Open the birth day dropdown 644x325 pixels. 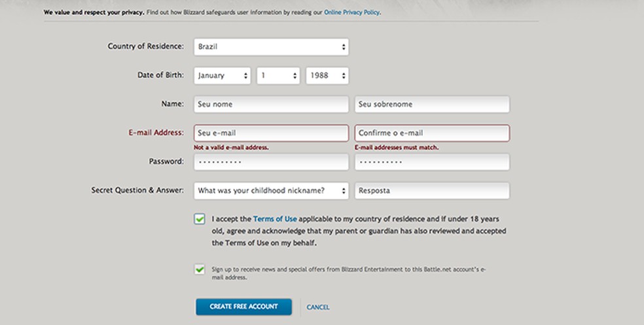point(278,75)
